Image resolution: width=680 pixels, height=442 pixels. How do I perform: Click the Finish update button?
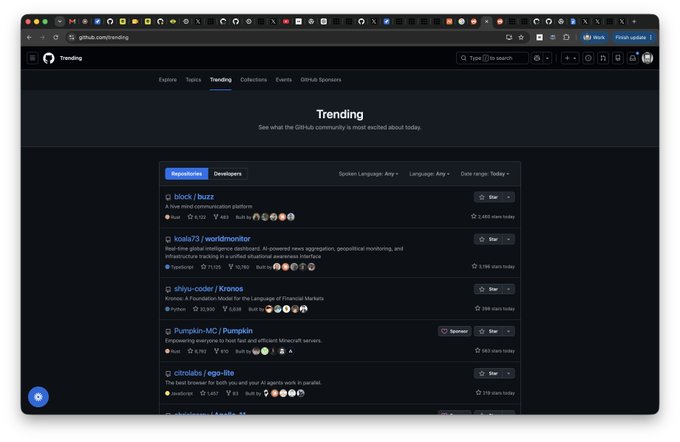[x=633, y=37]
